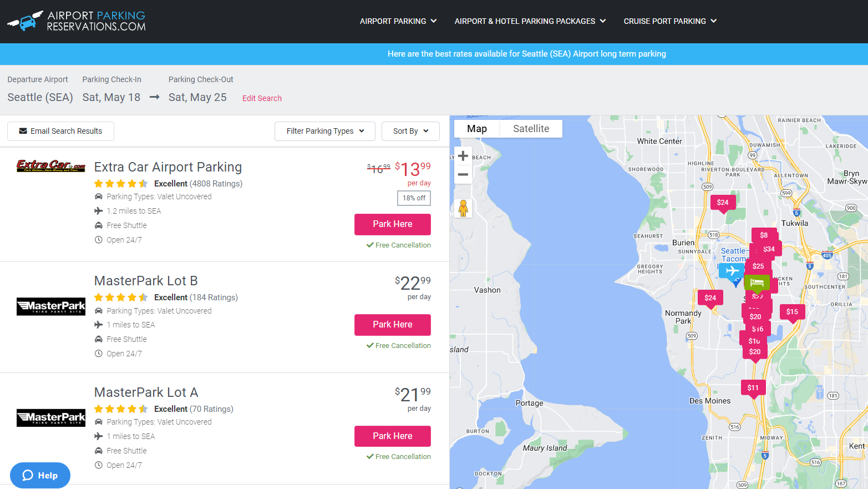Click the star rating for Extra Car Airport Parking

121,183
